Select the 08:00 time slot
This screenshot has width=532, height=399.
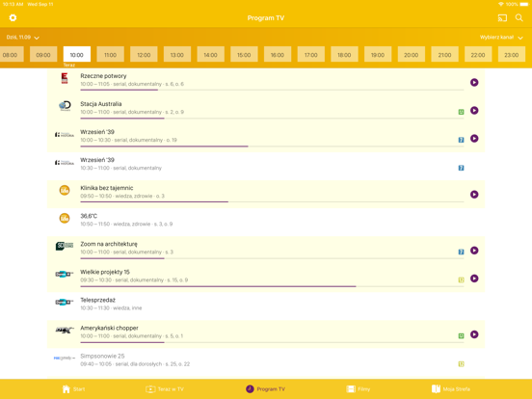(11, 54)
